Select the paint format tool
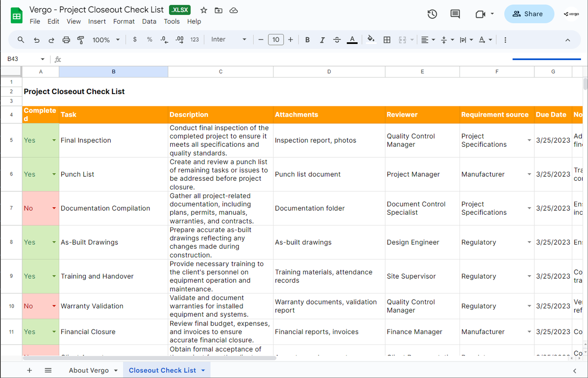 (81, 40)
